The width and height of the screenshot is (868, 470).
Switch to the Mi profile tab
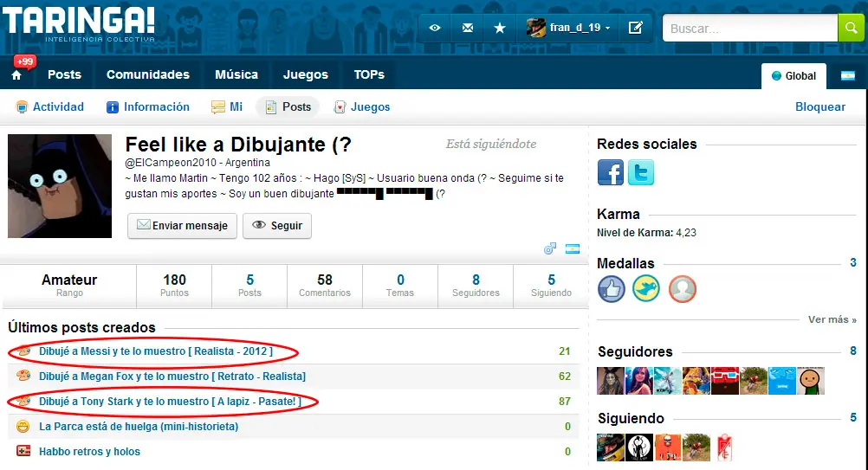point(227,106)
